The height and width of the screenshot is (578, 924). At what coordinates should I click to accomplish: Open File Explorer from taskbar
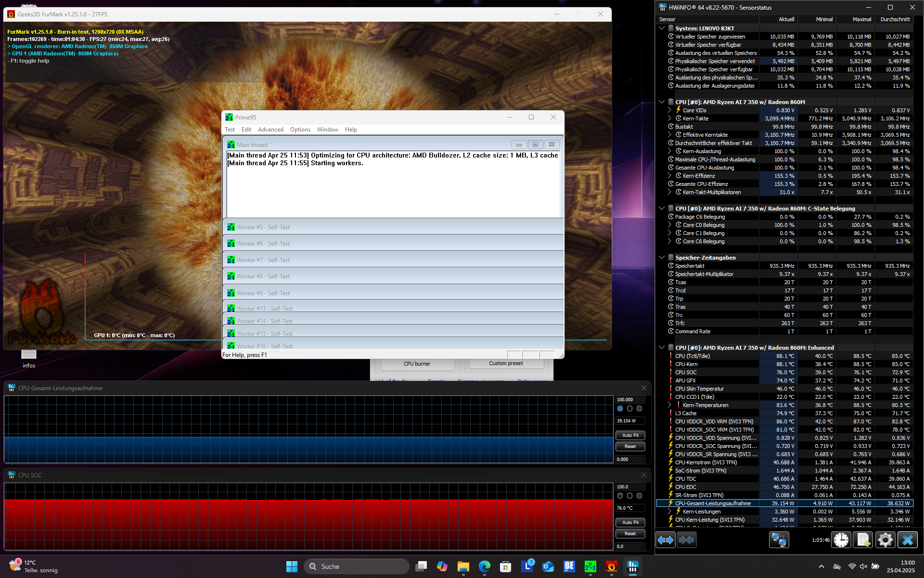click(x=463, y=566)
